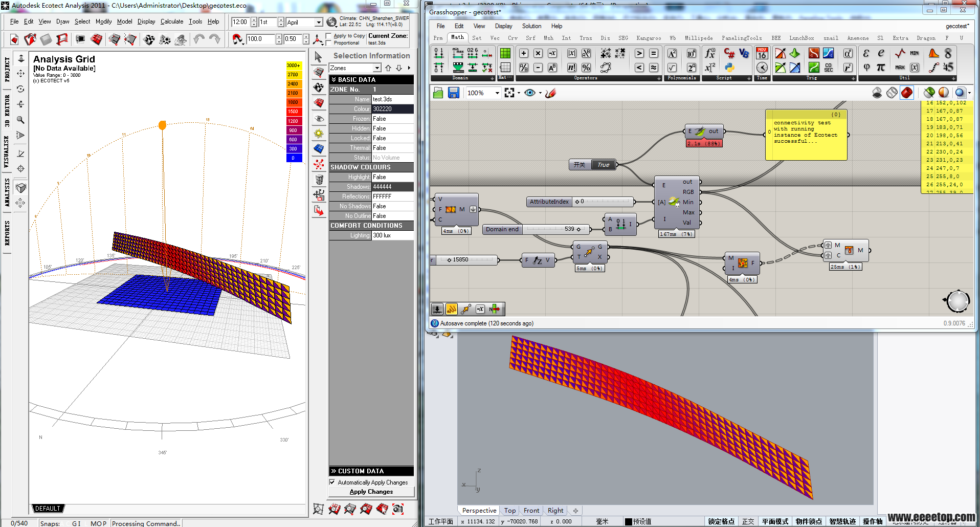Expand the CUSTOM DATA section
This screenshot has width=980, height=527.
tap(371, 471)
